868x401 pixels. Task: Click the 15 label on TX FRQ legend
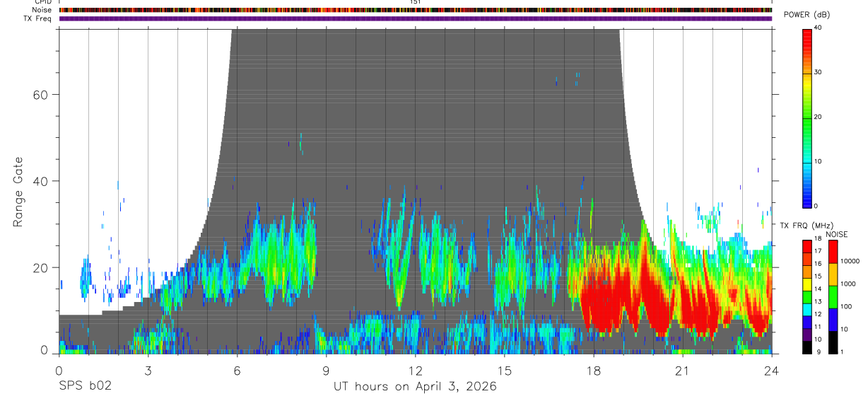[x=818, y=277]
